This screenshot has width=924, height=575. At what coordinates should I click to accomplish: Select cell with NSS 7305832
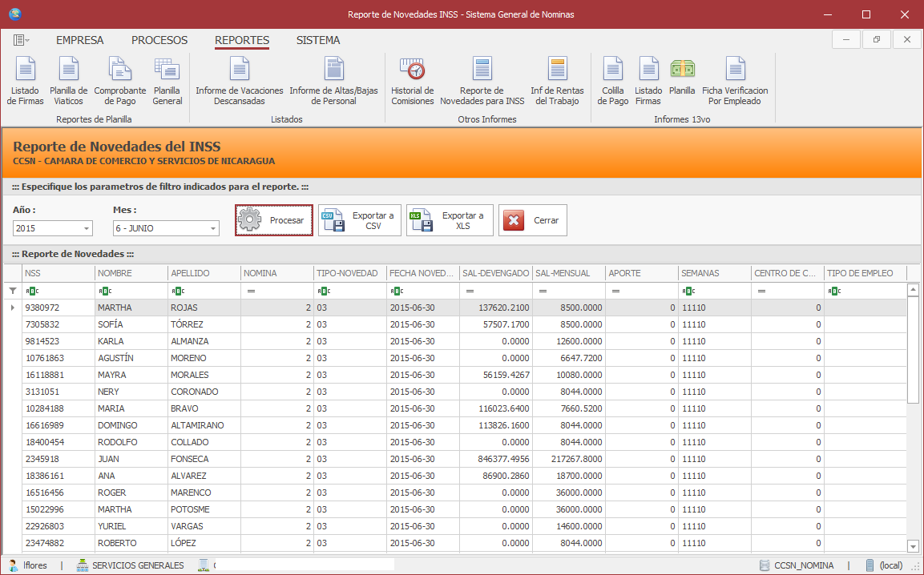[x=59, y=324]
